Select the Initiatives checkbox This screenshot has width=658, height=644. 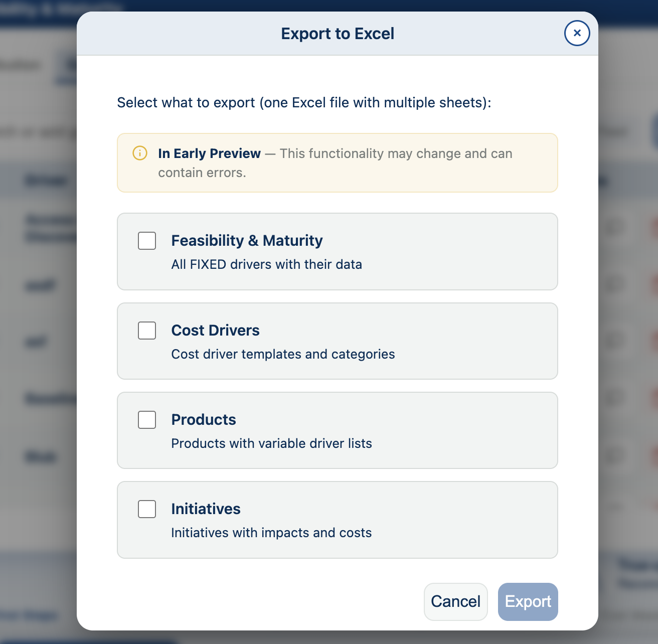point(147,509)
